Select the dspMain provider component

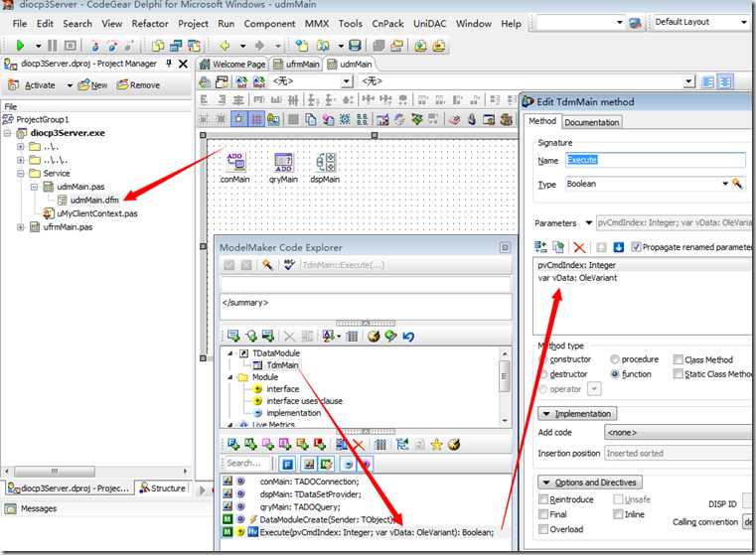tap(325, 168)
